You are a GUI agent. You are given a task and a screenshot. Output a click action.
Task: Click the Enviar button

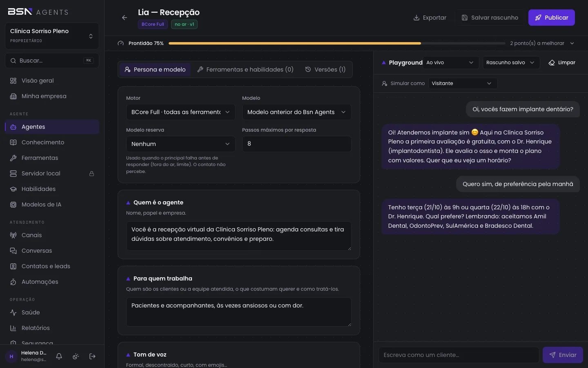coord(563,355)
